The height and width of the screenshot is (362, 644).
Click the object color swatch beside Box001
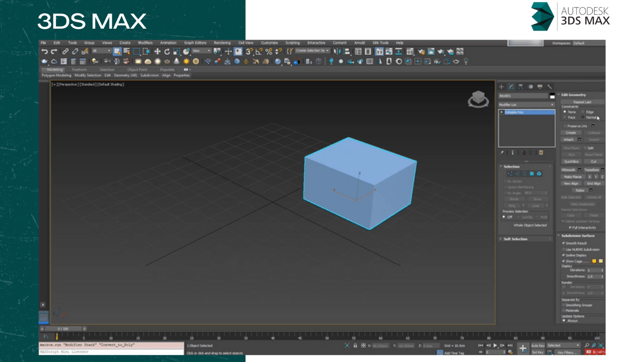pyautogui.click(x=552, y=96)
